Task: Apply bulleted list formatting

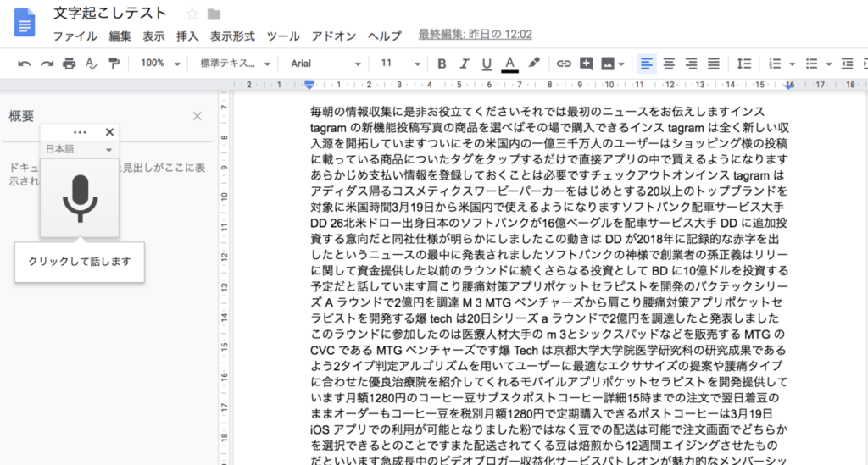Action: click(x=811, y=64)
